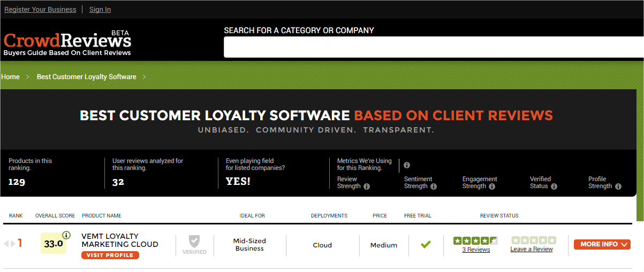Click the category or company search field
The image size is (644, 272).
pos(434,47)
